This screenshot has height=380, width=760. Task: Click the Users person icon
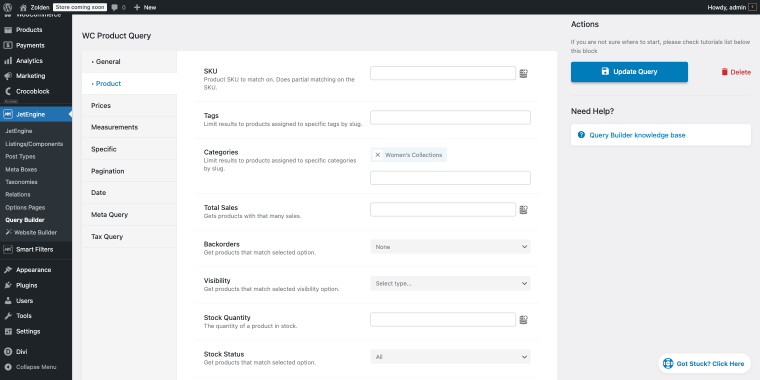(8, 301)
